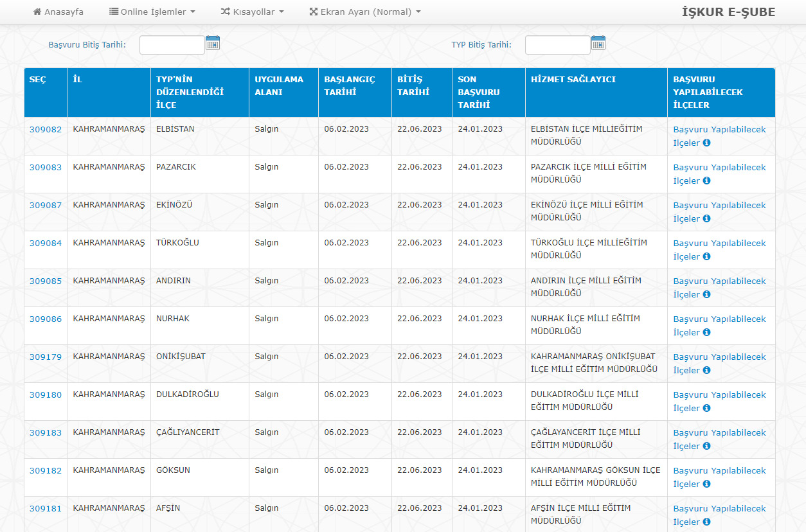806x532 pixels.
Task: Click the Başvuru Bitiş Tarihi date field
Action: click(172, 45)
